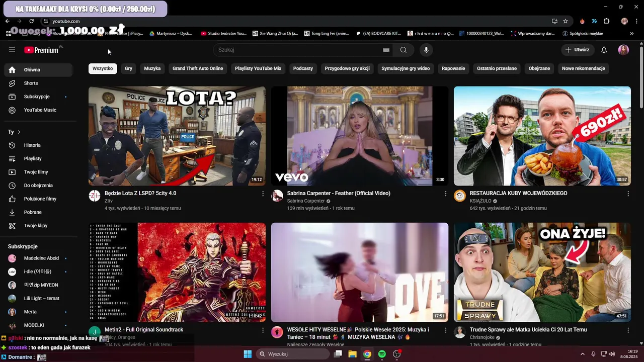
Task: Select the Podcasty filter chip
Action: point(303,68)
